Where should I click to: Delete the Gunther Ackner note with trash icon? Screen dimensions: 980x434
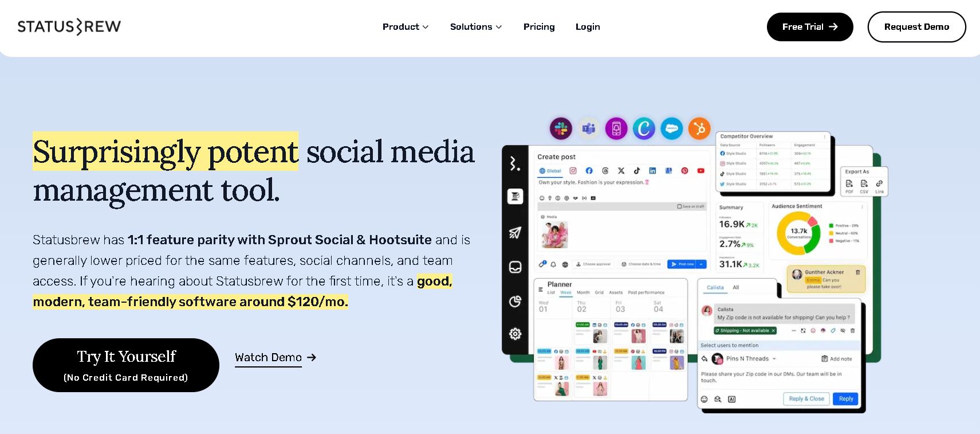coord(858,272)
